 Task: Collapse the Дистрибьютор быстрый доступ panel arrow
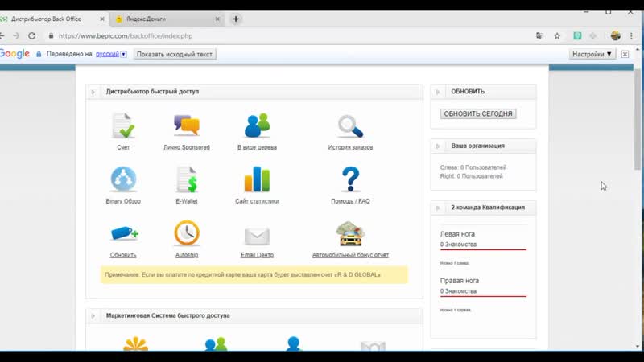tap(93, 92)
